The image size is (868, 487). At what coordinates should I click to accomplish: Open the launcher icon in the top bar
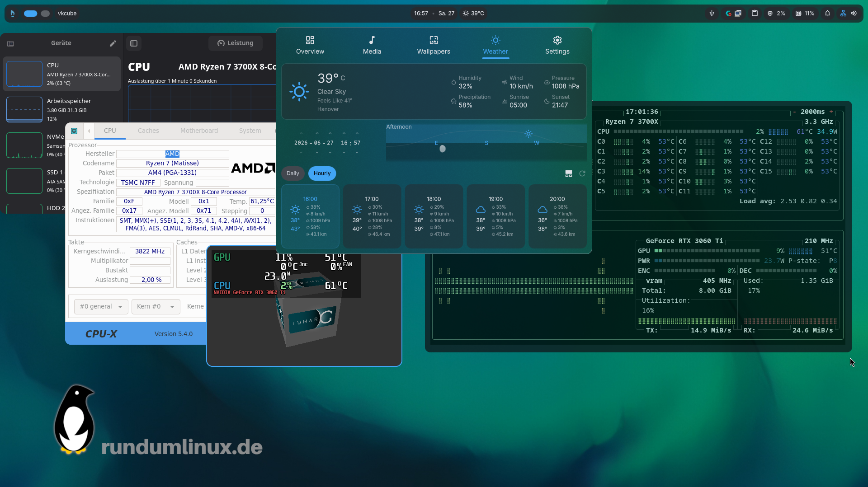pos(13,14)
